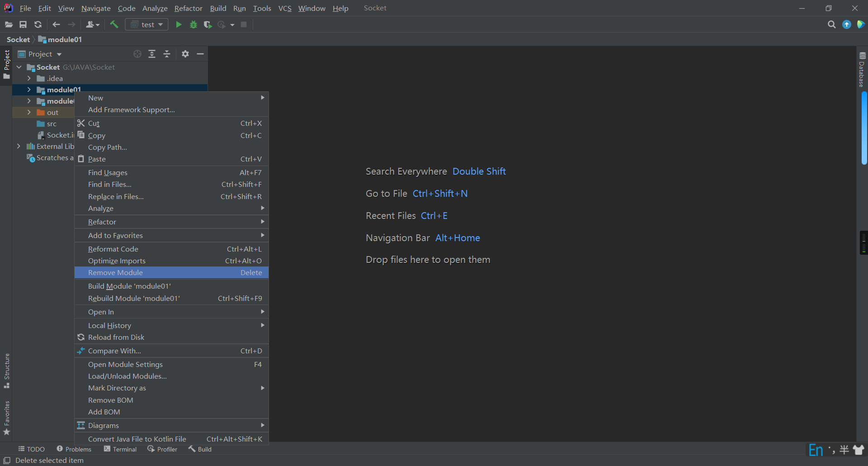Synchronize files with the refresh icon
868x466 pixels.
point(38,24)
